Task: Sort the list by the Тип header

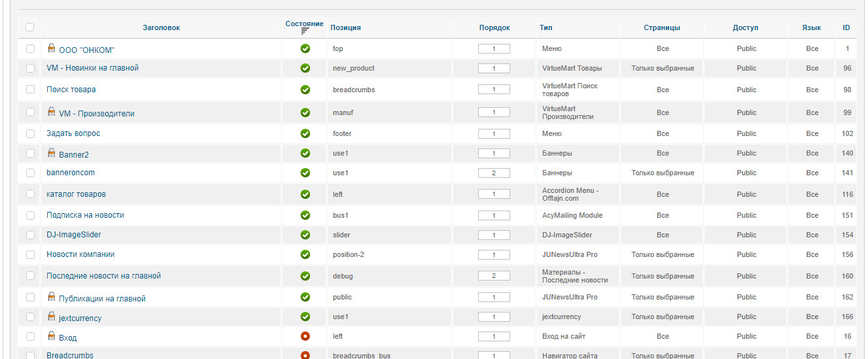Action: [546, 27]
